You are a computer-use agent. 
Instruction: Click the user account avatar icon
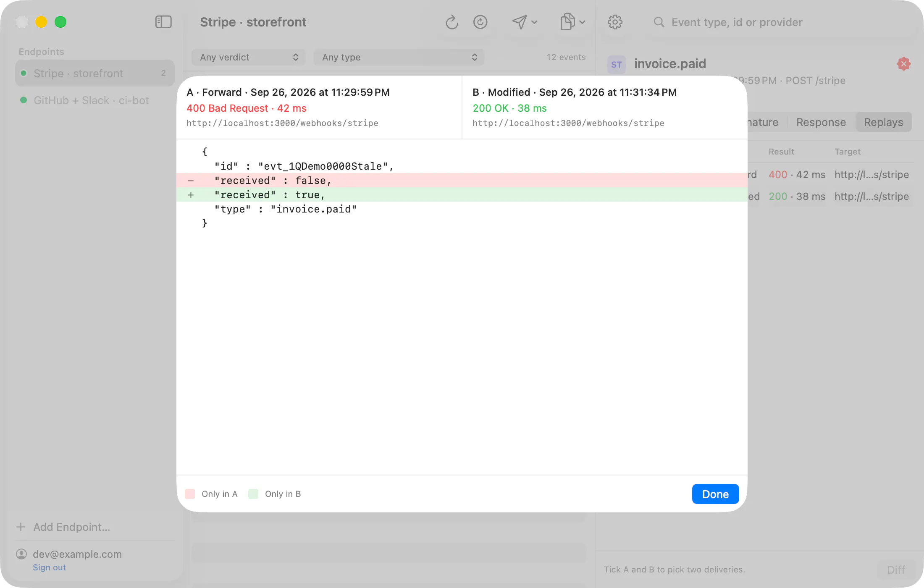(21, 554)
